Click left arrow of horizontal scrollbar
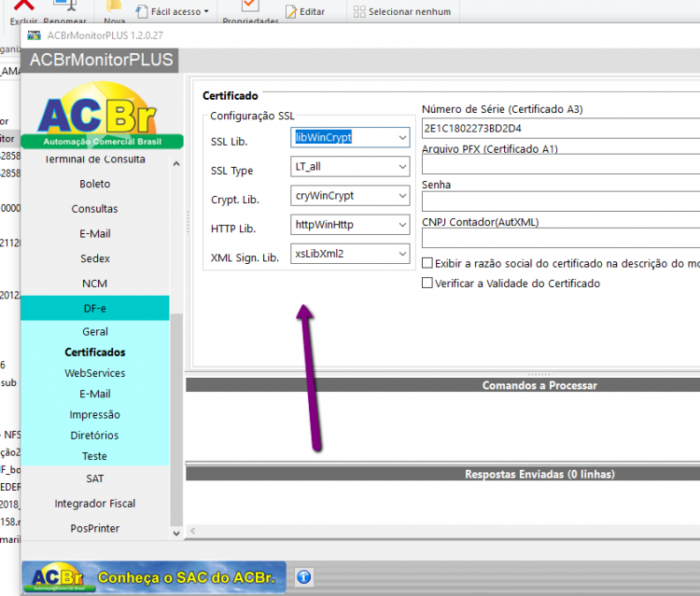The image size is (700, 596). pos(193,531)
